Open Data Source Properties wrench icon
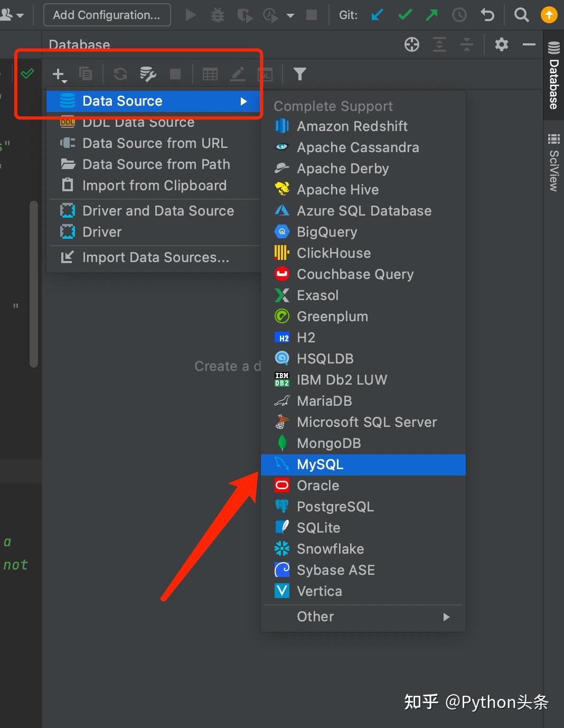 coord(148,74)
